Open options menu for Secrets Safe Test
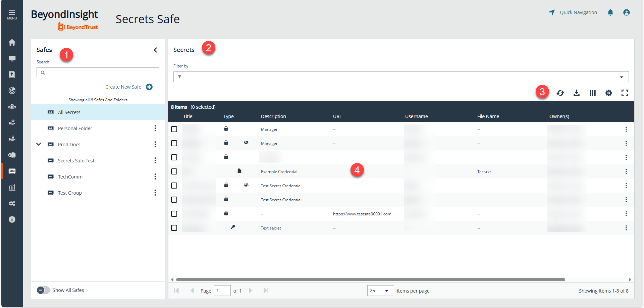Viewport: 644px width, 308px height. coord(155,160)
